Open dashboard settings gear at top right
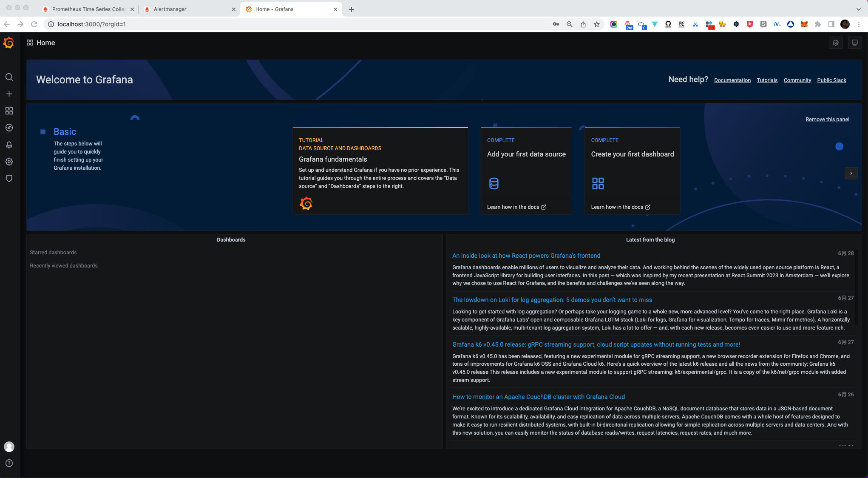The width and height of the screenshot is (868, 478). click(836, 43)
